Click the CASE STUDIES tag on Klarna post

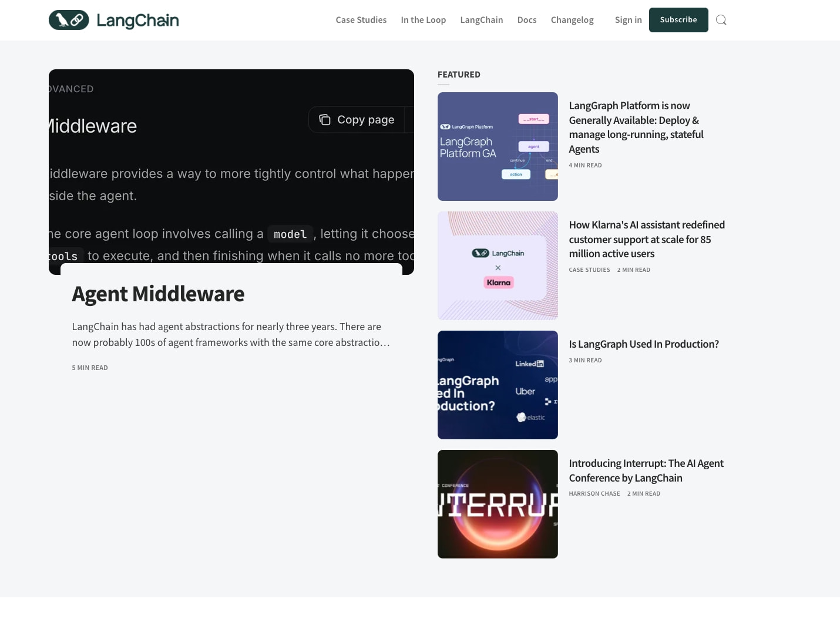[589, 270]
